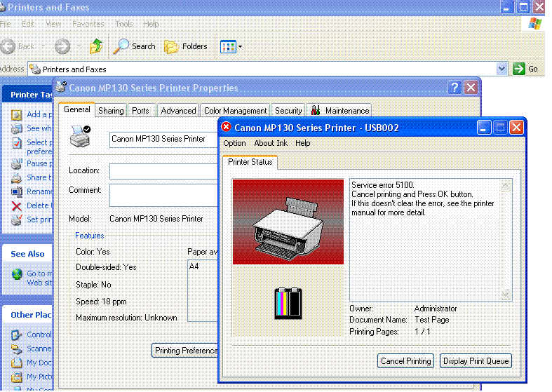The width and height of the screenshot is (552, 392).
Task: Open the Edit menu
Action: [28, 24]
